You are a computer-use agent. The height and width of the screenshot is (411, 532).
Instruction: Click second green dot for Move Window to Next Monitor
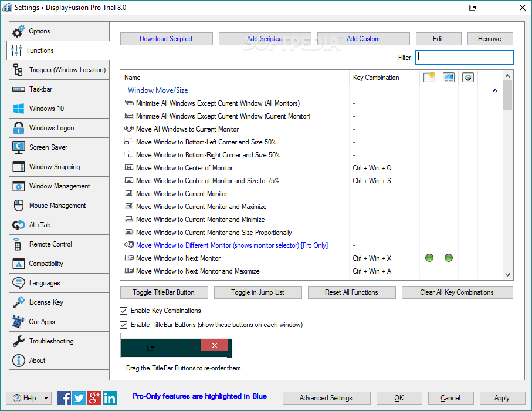point(449,258)
